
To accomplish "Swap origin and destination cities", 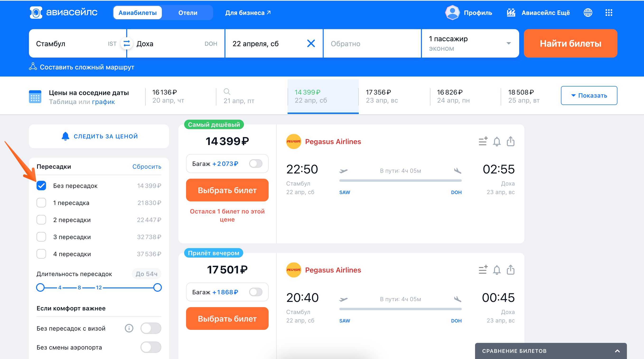I will 127,43.
